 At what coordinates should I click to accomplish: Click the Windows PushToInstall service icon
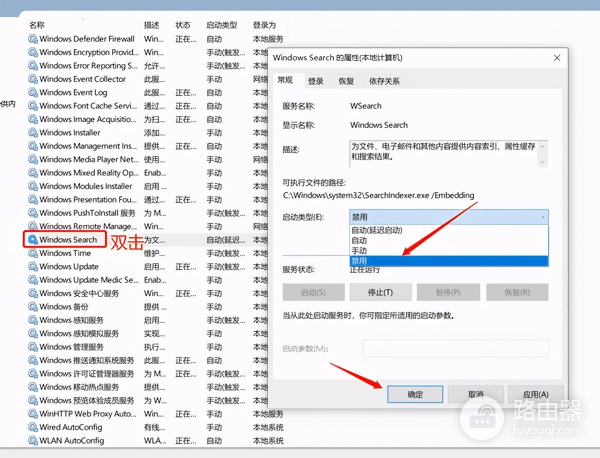click(33, 213)
